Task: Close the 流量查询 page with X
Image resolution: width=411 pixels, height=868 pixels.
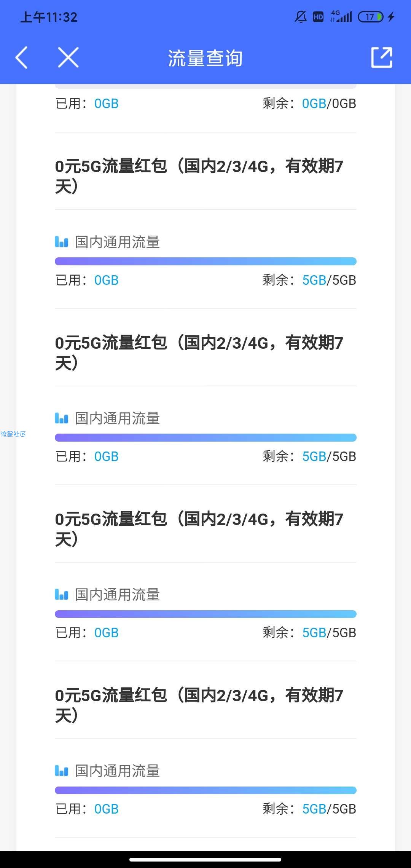Action: click(x=68, y=57)
